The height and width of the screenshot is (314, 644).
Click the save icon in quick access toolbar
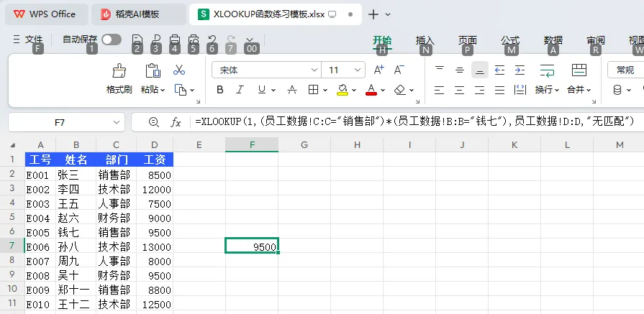tap(137, 40)
